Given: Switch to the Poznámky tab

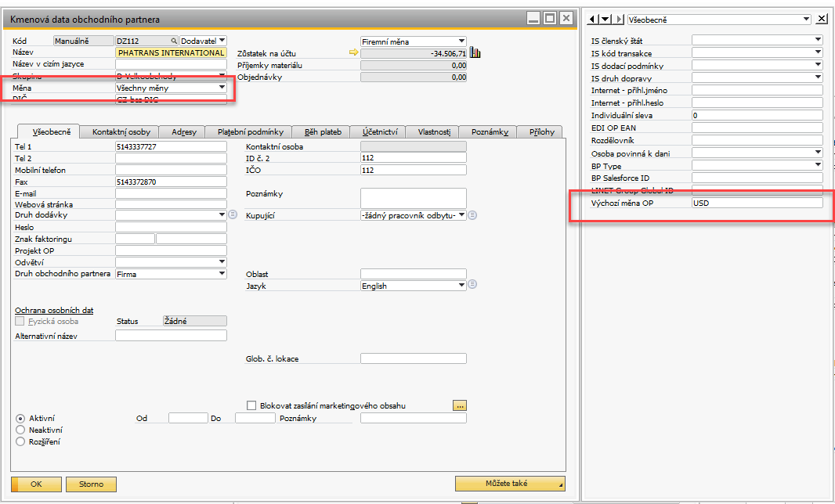Looking at the screenshot, I should (x=490, y=132).
